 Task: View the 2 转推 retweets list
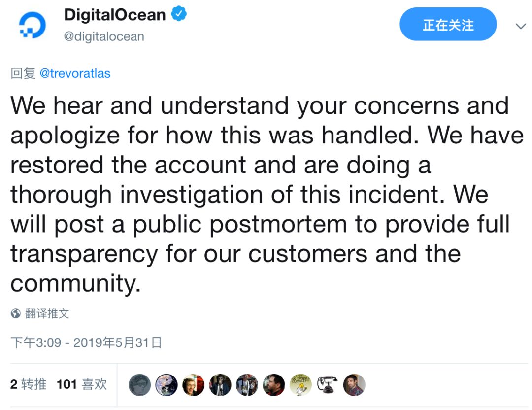click(28, 384)
